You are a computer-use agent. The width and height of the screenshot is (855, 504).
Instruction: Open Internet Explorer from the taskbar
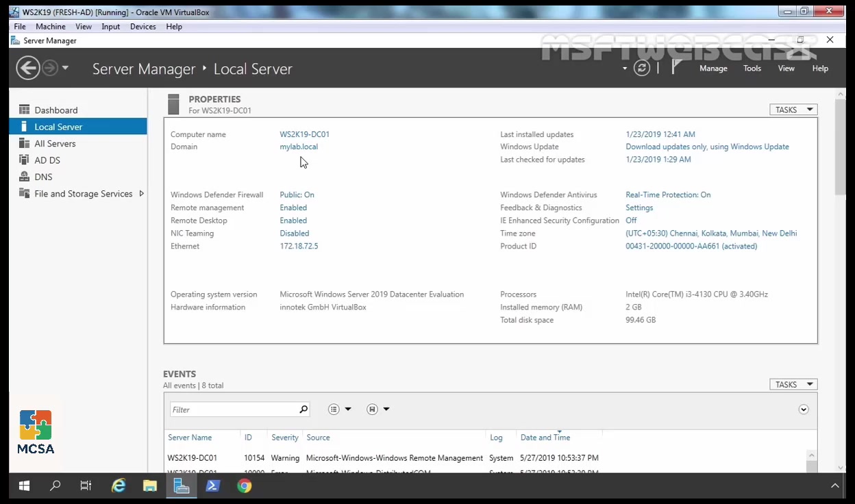coord(119,486)
